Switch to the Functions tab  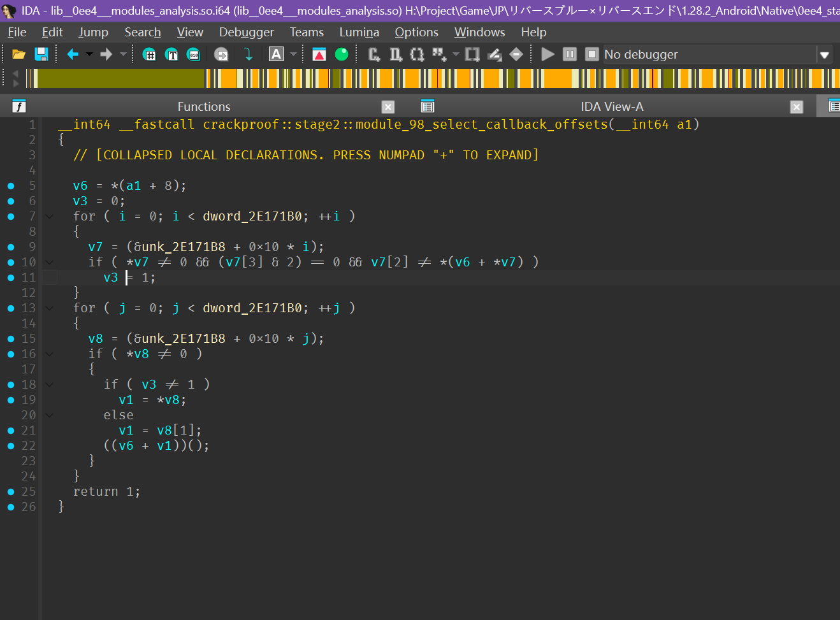point(204,106)
